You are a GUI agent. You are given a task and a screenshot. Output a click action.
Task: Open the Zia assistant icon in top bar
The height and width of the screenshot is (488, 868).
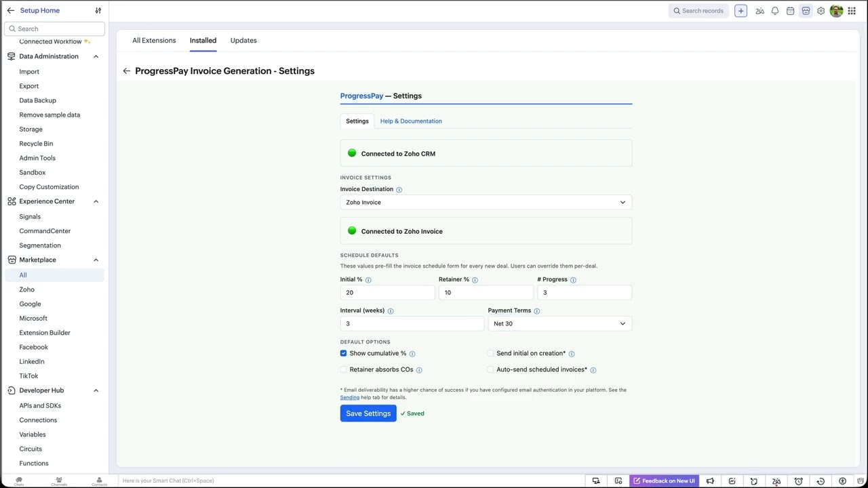(759, 11)
